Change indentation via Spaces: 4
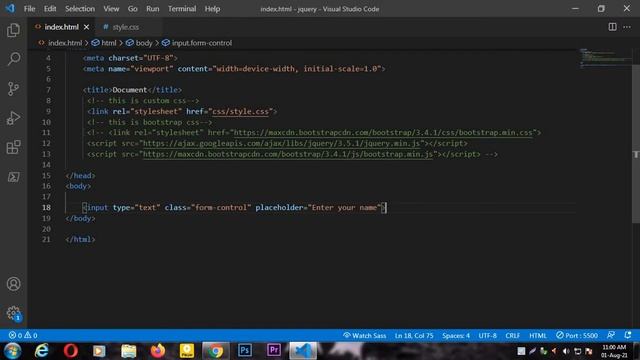 (456, 335)
